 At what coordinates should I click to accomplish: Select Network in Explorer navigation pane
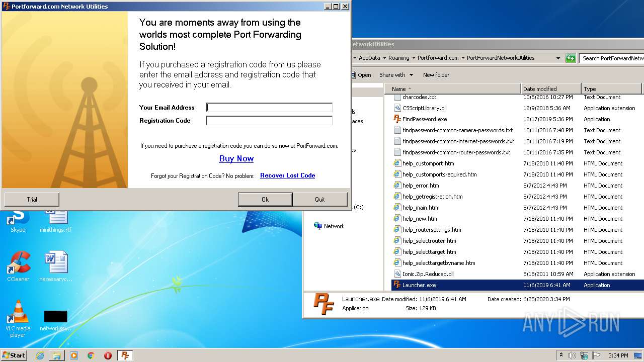pyautogui.click(x=334, y=226)
